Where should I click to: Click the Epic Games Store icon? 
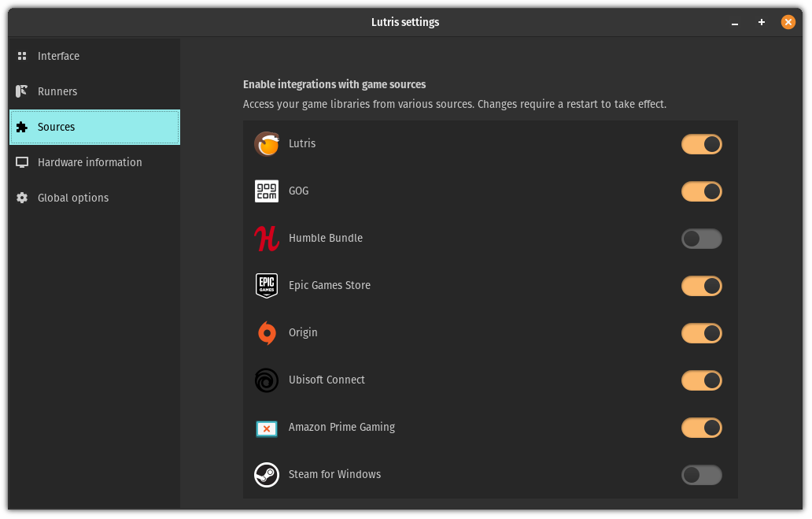point(267,286)
